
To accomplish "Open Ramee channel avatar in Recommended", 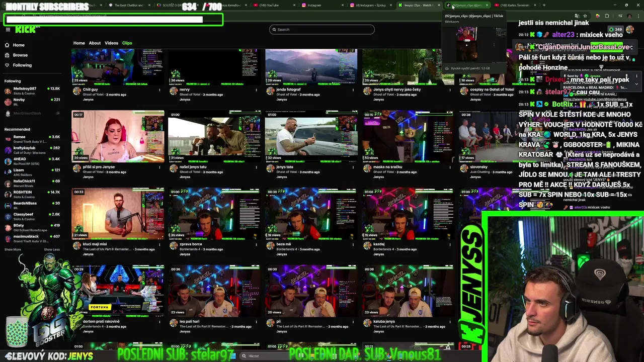I will pyautogui.click(x=8, y=139).
